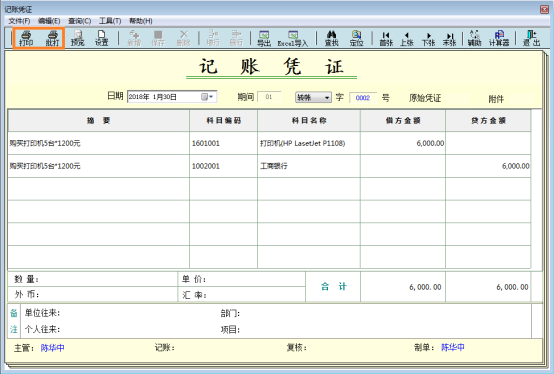
Task: Click the Excel导入 import icon
Action: 293,38
